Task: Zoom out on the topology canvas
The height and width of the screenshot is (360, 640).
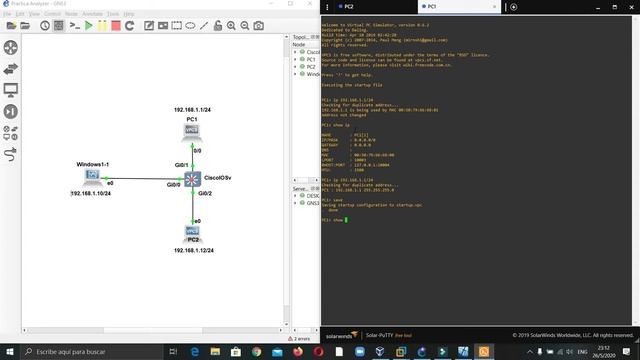Action: tap(245, 26)
